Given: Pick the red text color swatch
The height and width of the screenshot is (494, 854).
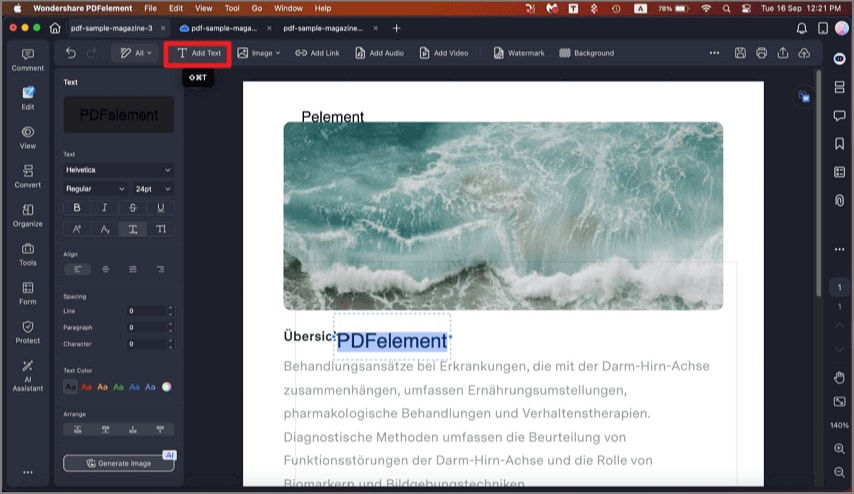Looking at the screenshot, I should [86, 387].
